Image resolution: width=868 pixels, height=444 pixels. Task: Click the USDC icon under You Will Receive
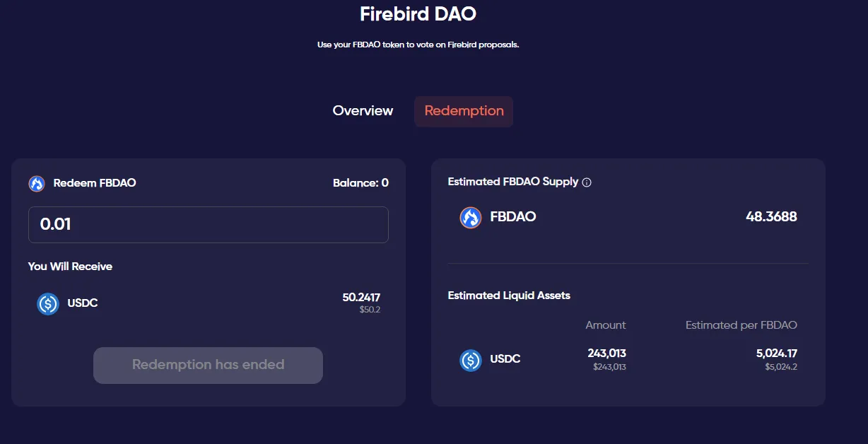(x=48, y=304)
